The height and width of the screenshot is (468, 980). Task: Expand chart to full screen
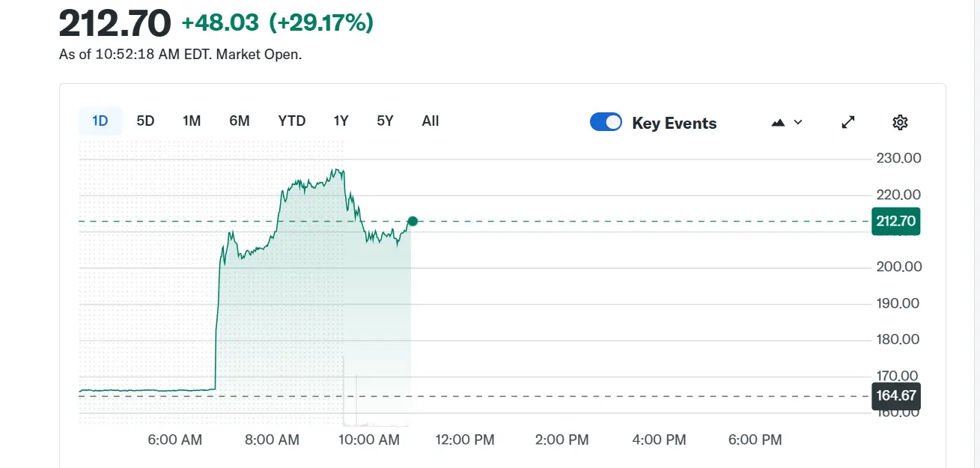coord(848,123)
